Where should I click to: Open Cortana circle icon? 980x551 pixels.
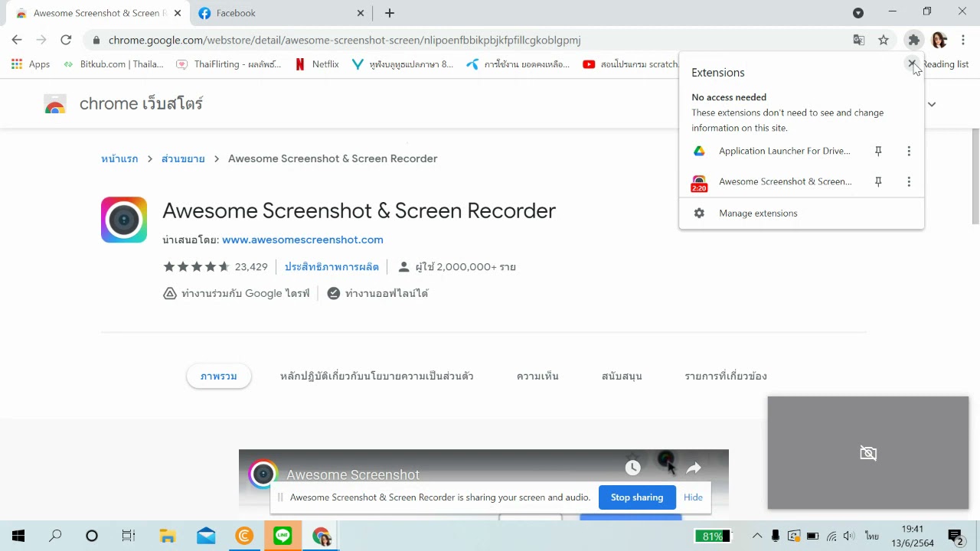(92, 536)
